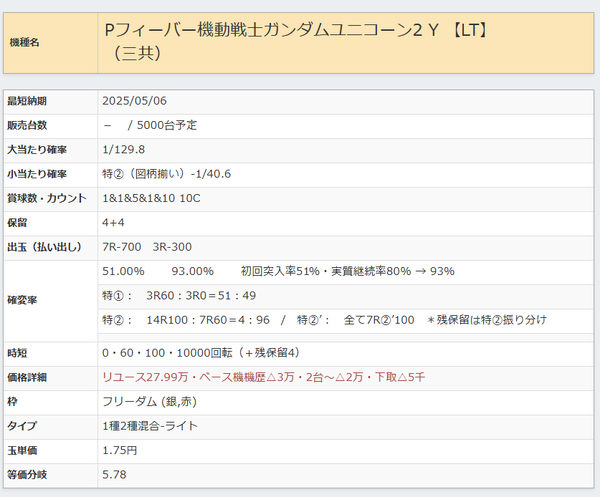Click the 機種名 header label
The height and width of the screenshot is (497, 600).
tap(24, 42)
